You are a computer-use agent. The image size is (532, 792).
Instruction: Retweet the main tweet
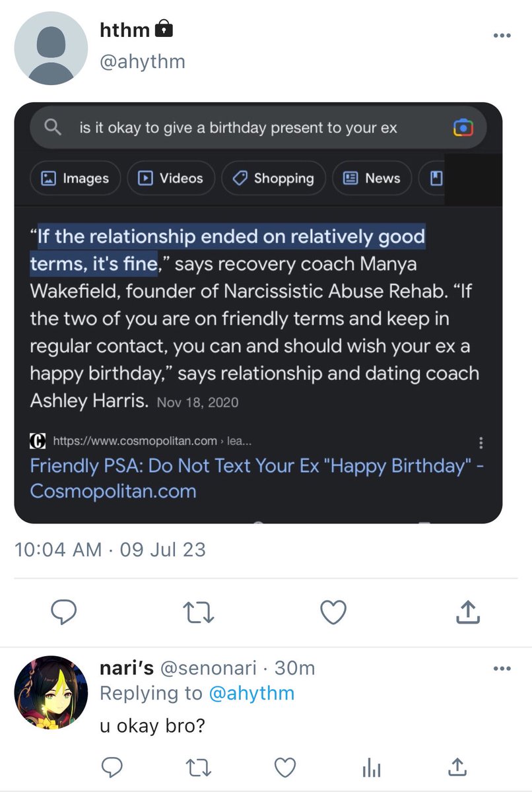(198, 613)
